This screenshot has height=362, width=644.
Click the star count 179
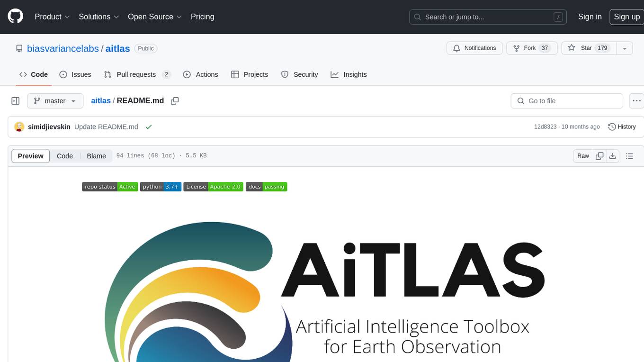(x=602, y=48)
